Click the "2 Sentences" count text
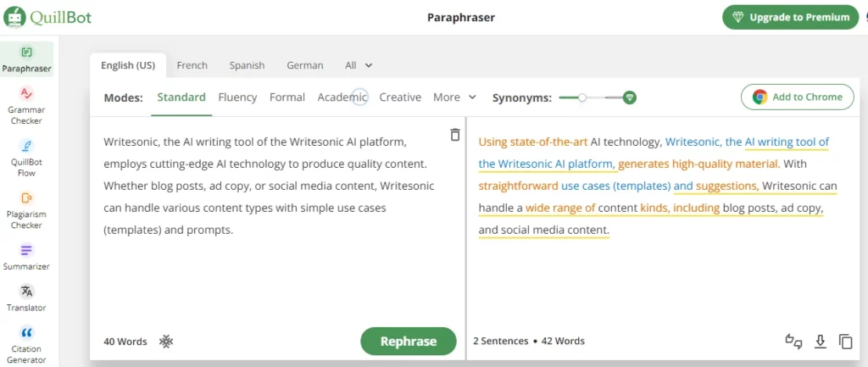 pyautogui.click(x=501, y=341)
